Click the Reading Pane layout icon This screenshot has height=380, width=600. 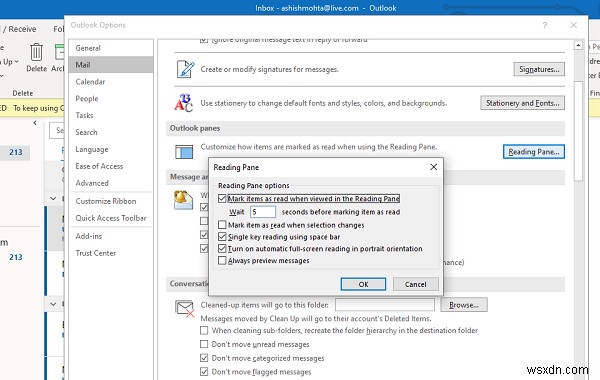point(184,152)
